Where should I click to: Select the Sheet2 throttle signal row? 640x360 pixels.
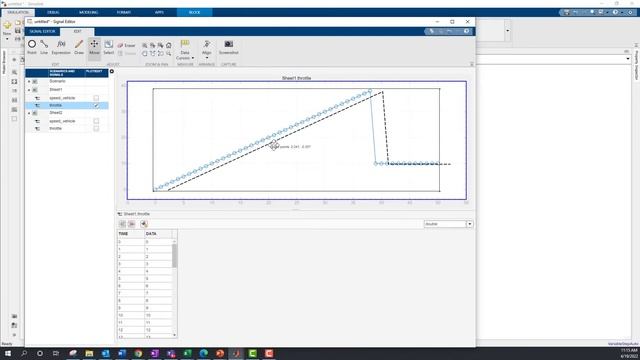point(67,129)
